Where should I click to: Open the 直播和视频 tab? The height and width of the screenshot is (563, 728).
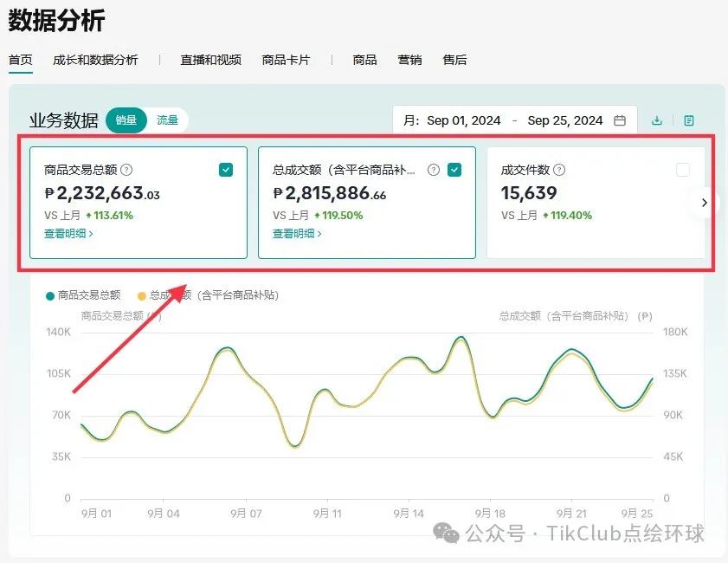pos(210,60)
